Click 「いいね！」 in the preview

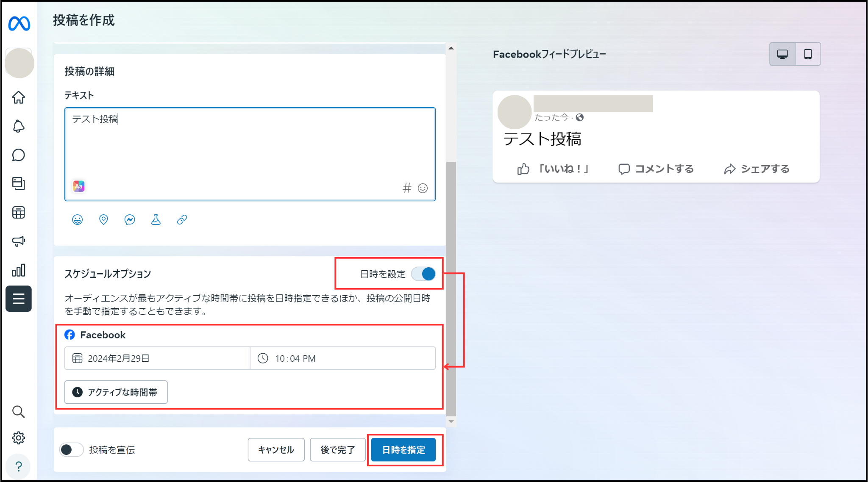click(x=554, y=169)
